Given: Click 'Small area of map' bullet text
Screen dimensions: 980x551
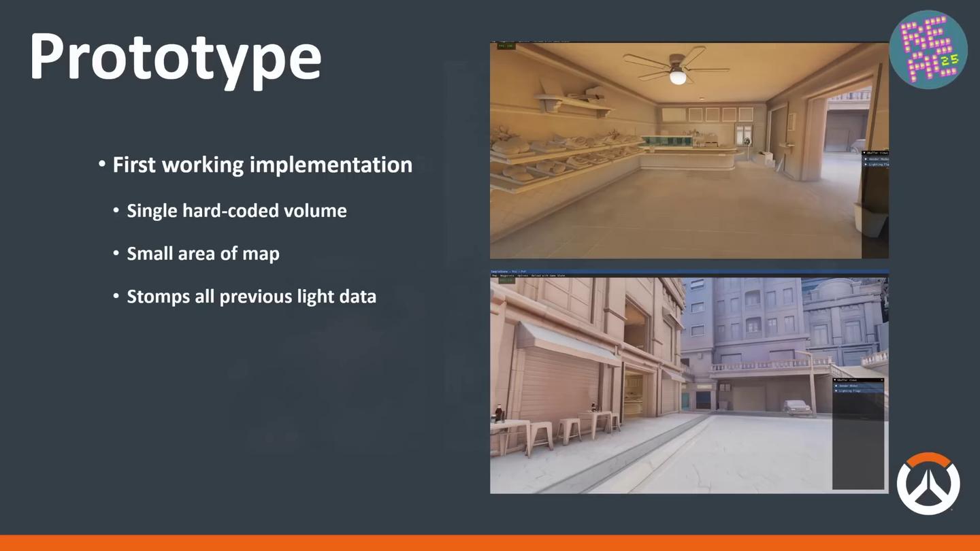Looking at the screenshot, I should (203, 254).
